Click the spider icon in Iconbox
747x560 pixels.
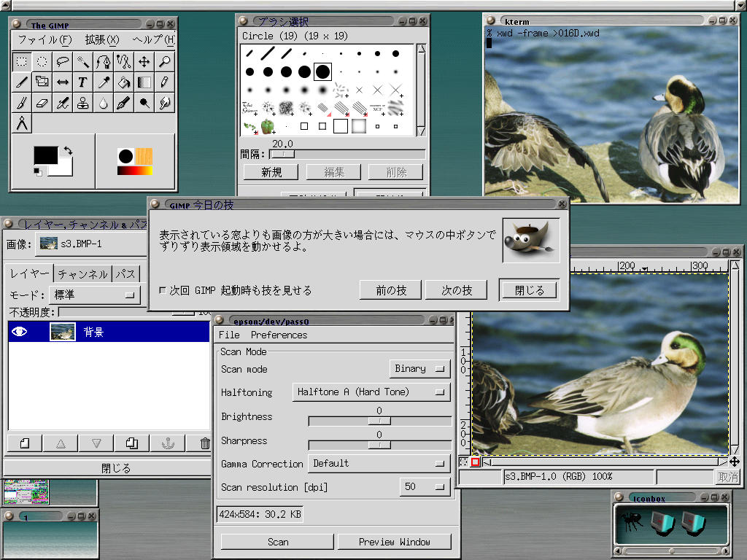click(632, 522)
